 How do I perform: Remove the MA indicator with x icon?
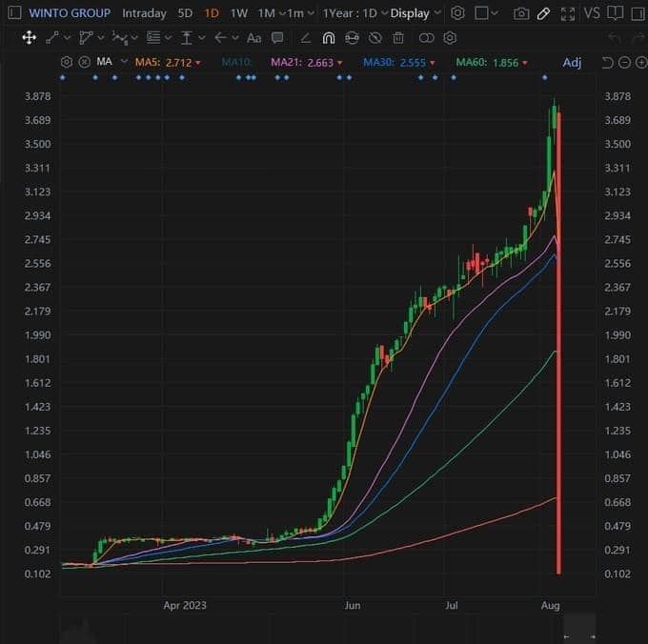tap(84, 62)
